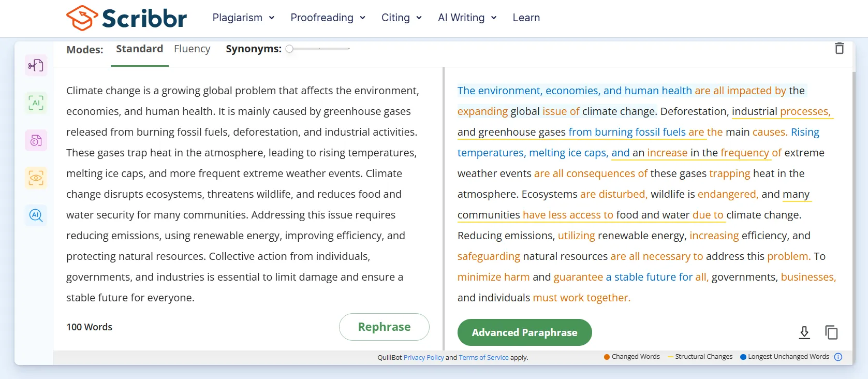
Task: Click the Scribbr logo
Action: [x=127, y=18]
